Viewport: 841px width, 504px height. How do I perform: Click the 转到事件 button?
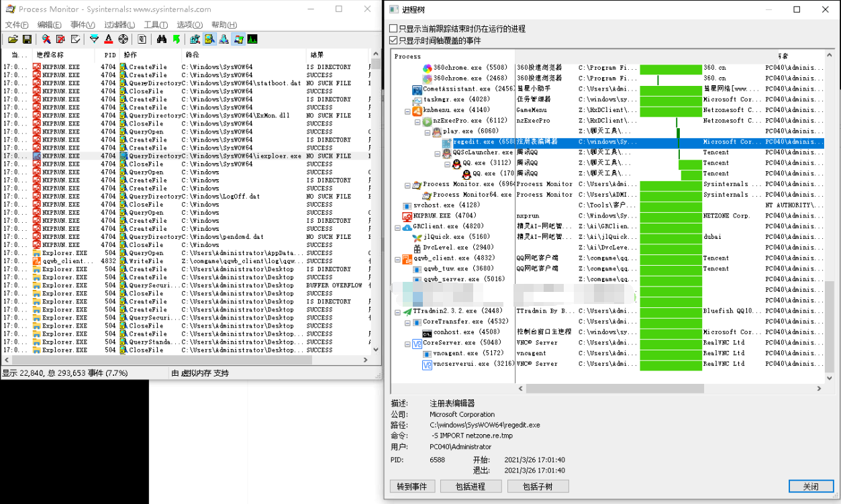(413, 487)
